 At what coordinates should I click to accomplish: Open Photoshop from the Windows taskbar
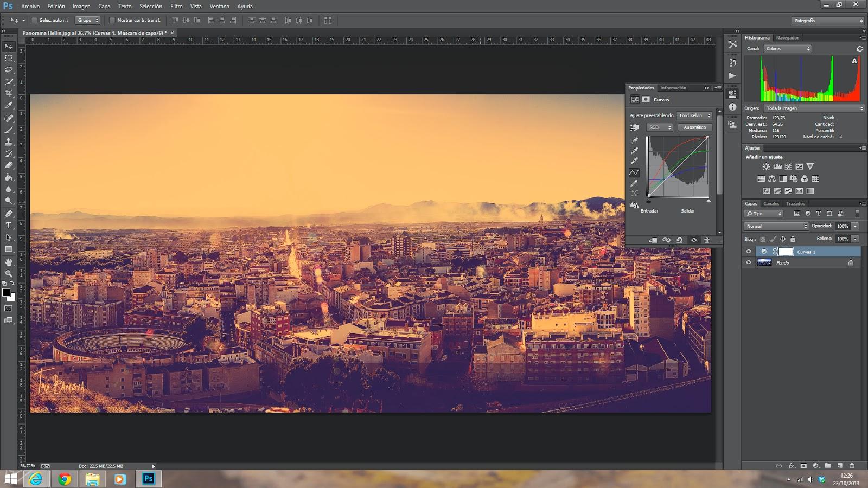148,479
